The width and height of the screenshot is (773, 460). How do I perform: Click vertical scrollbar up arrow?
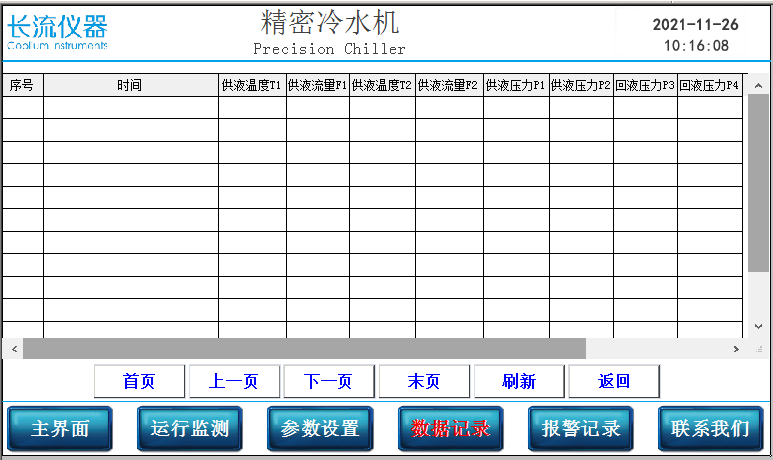pos(759,83)
